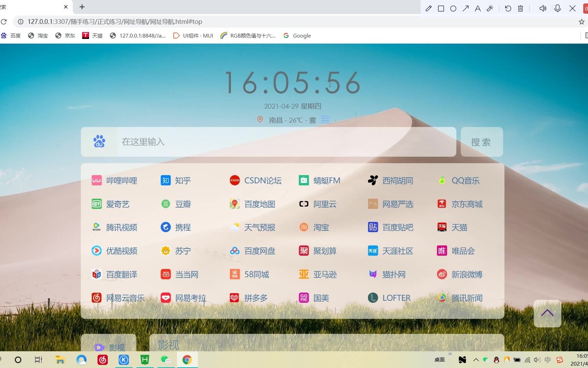Screen dimensions: 588x368
Task: Open the weather details list icon
Action: coord(325,119)
